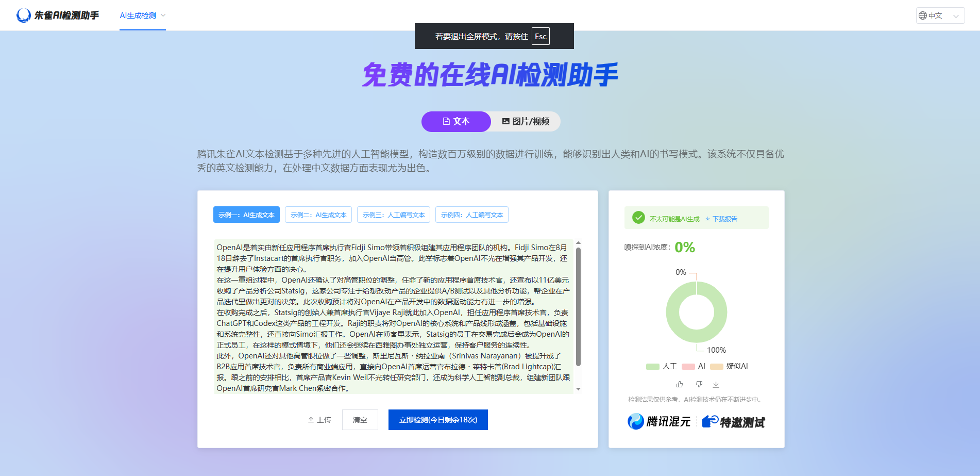This screenshot has height=476, width=980.
Task: Click the 上传 upload button
Action: click(x=319, y=420)
